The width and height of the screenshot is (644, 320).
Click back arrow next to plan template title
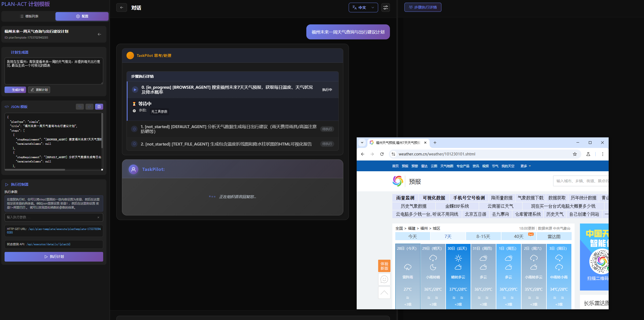[99, 34]
